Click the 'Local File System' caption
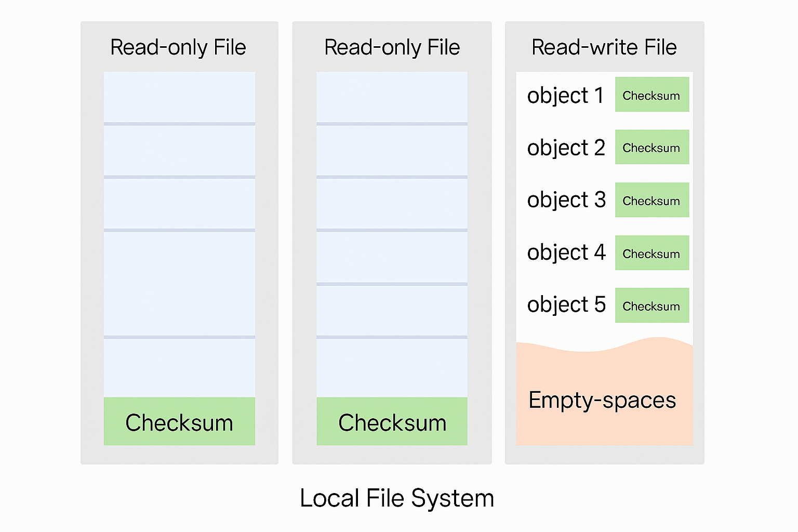This screenshot has height=532, width=798. click(x=397, y=498)
